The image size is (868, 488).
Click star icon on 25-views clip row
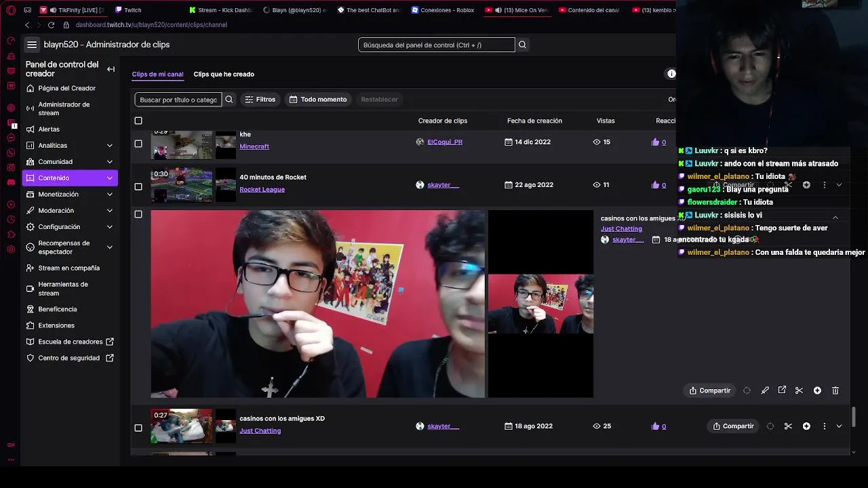point(806,426)
